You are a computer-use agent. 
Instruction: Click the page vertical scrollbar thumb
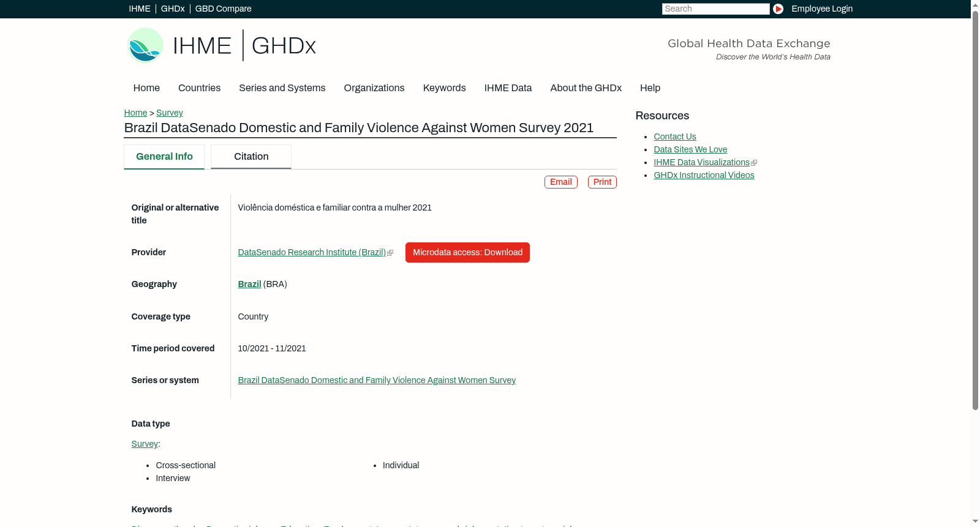point(975,209)
